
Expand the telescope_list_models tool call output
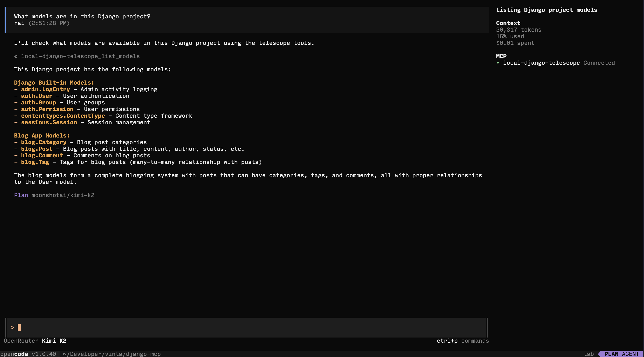pos(80,56)
